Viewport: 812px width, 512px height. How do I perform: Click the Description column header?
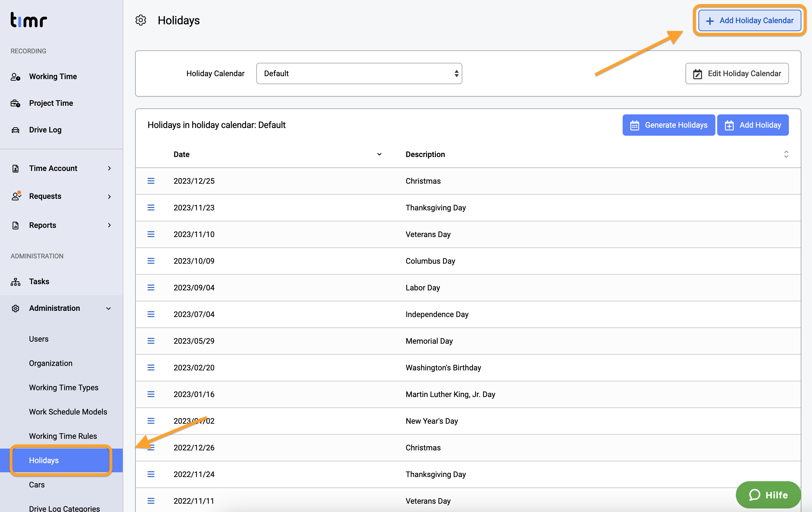point(425,154)
